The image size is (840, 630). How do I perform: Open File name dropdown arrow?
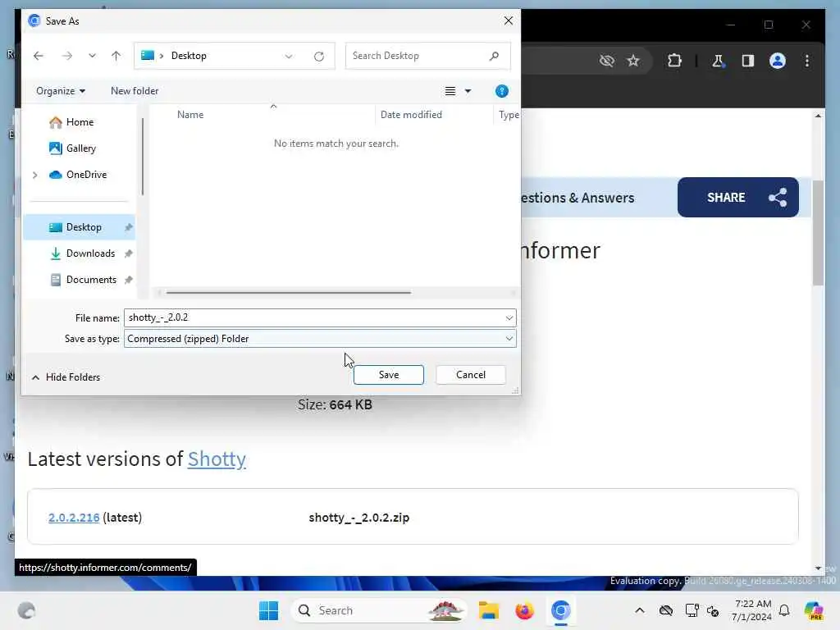509,317
